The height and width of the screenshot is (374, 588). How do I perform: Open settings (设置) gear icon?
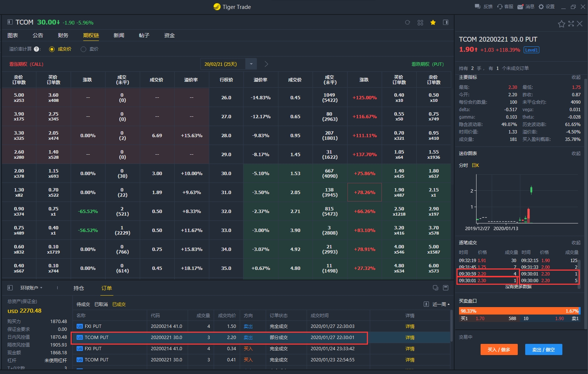click(541, 7)
